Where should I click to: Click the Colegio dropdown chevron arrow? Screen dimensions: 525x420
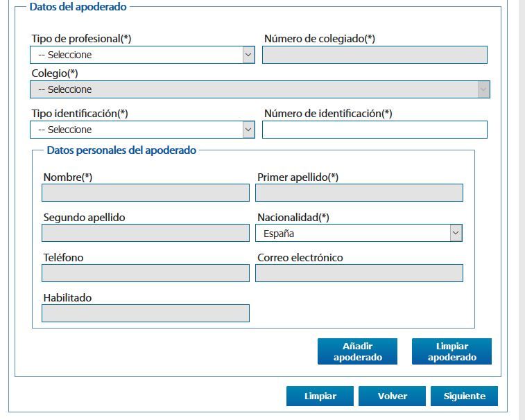coord(483,89)
